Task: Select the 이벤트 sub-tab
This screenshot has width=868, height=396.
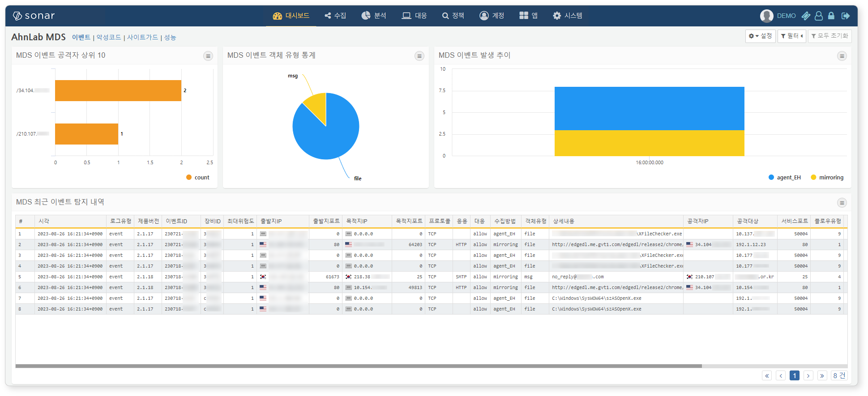Action: pyautogui.click(x=81, y=37)
